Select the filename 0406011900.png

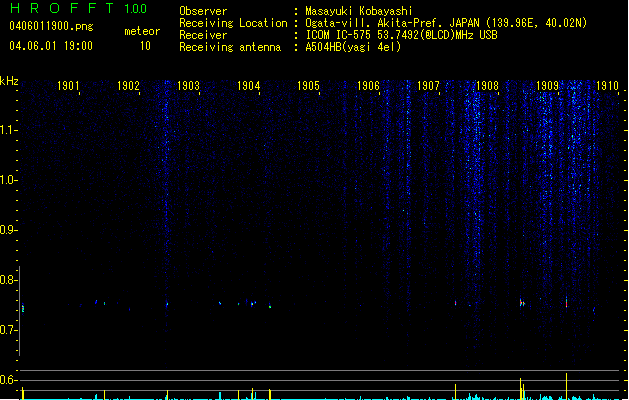[51, 26]
